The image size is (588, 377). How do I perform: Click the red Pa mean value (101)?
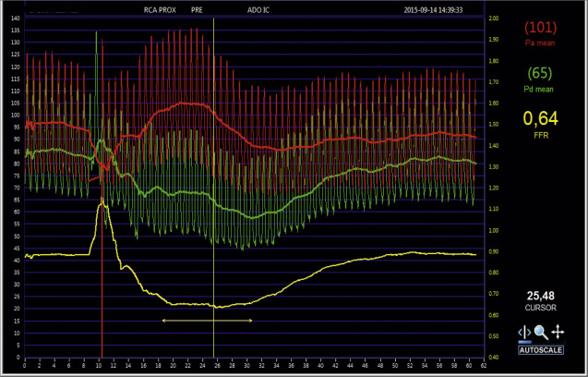541,27
